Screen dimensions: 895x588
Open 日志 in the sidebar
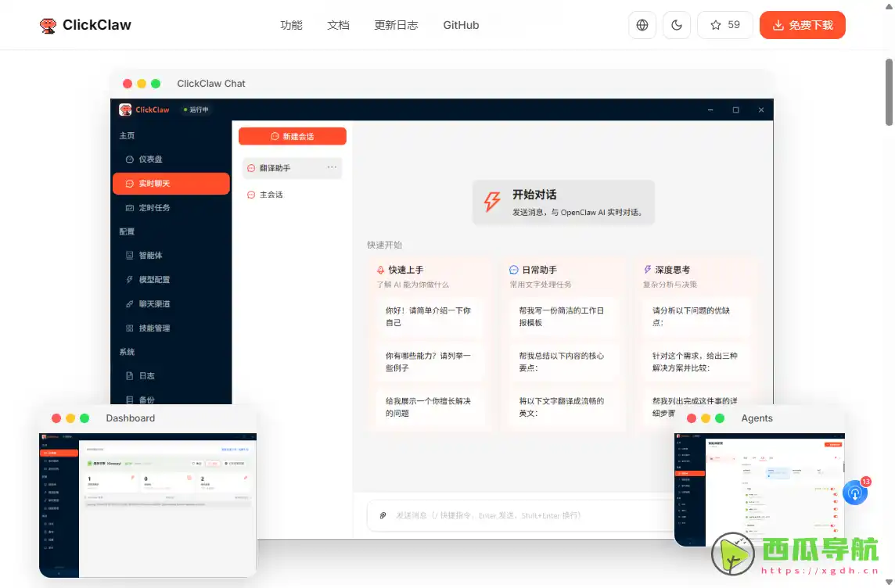click(171, 376)
